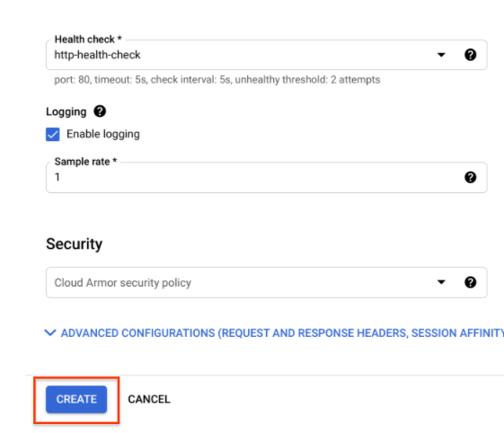Click the CANCEL button
504x433 pixels.
pos(149,399)
